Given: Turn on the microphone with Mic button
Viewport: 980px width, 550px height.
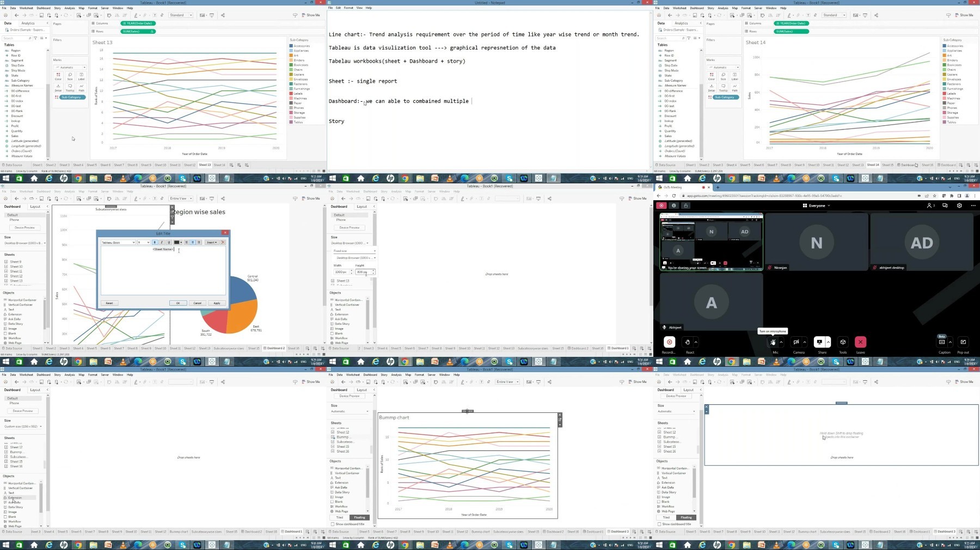Looking at the screenshot, I should (x=773, y=342).
